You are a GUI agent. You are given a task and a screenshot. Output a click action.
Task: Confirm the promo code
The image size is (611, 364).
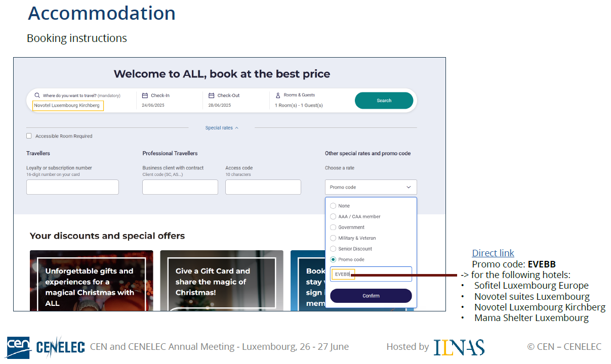371,296
